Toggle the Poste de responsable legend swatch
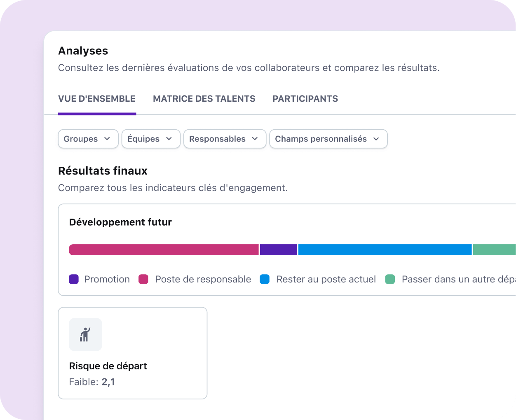Image resolution: width=516 pixels, height=420 pixels. click(143, 279)
